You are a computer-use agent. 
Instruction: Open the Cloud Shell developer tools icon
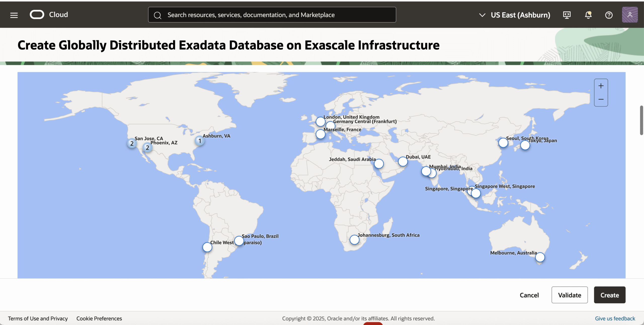tap(567, 15)
